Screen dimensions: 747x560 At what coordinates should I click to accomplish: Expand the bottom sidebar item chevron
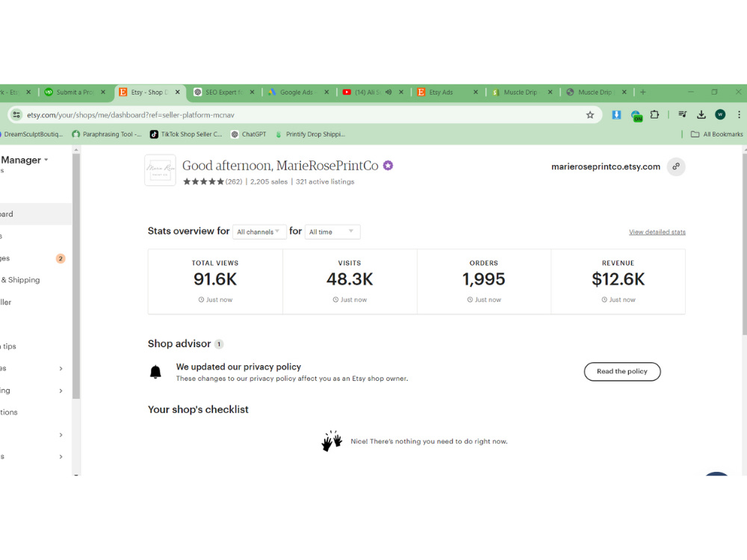[x=61, y=457]
